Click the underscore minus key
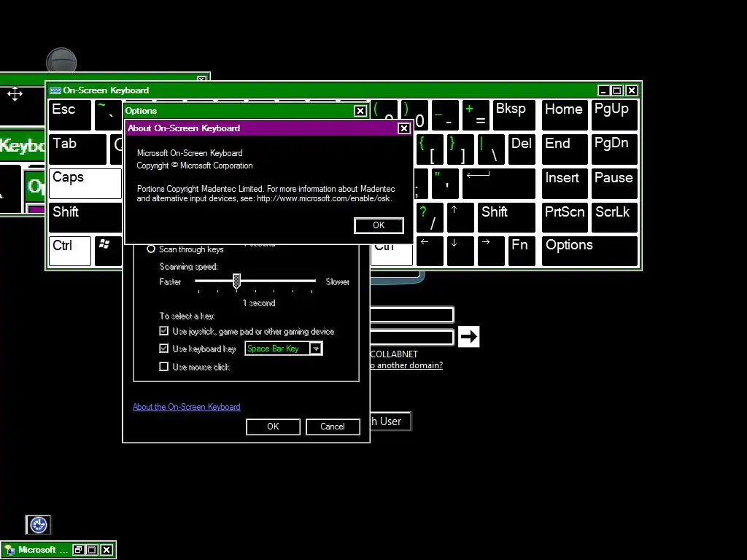This screenshot has height=560, width=747. 445,114
